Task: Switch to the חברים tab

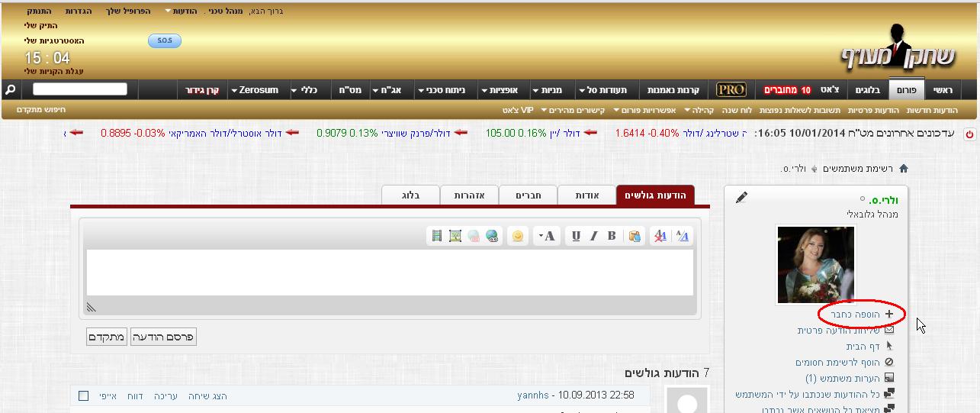Action: (x=528, y=195)
